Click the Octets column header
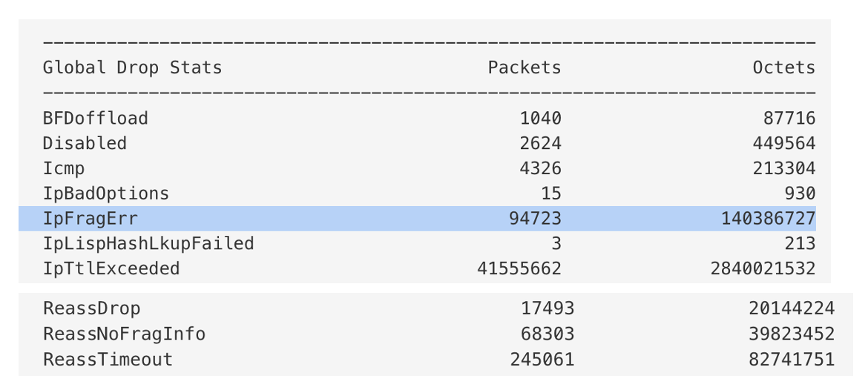Image resolution: width=868 pixels, height=390 pixels. [x=784, y=67]
